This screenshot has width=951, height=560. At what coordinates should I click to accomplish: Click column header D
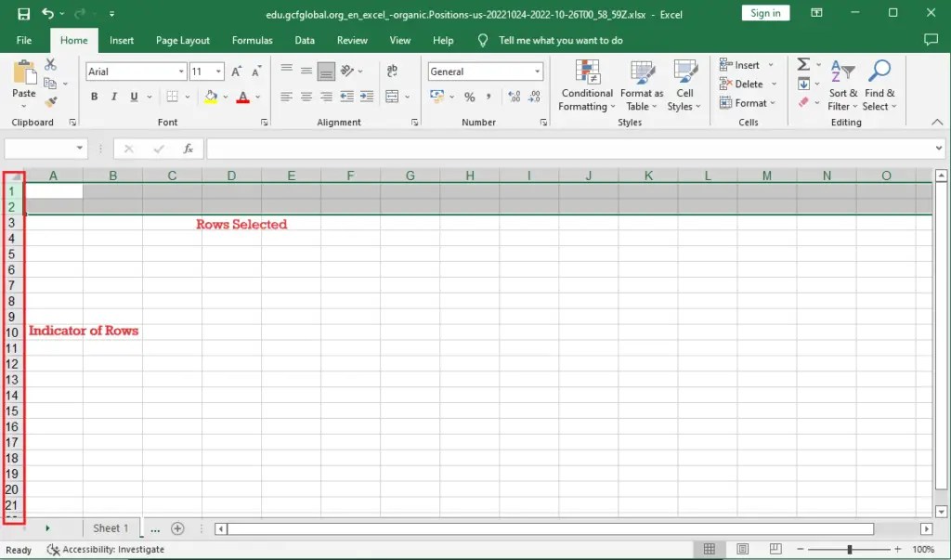231,176
